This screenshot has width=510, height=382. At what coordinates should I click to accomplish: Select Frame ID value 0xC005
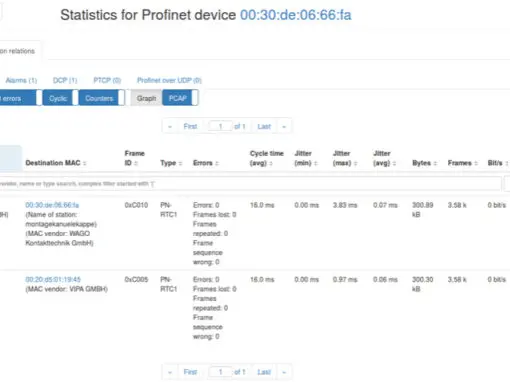pyautogui.click(x=136, y=279)
